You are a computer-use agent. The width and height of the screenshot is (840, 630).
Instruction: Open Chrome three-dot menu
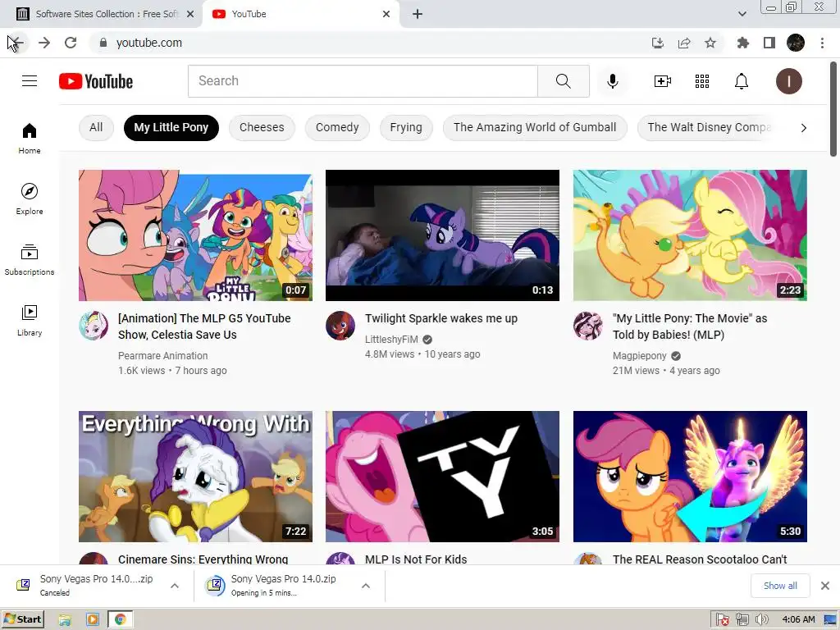[x=822, y=43]
